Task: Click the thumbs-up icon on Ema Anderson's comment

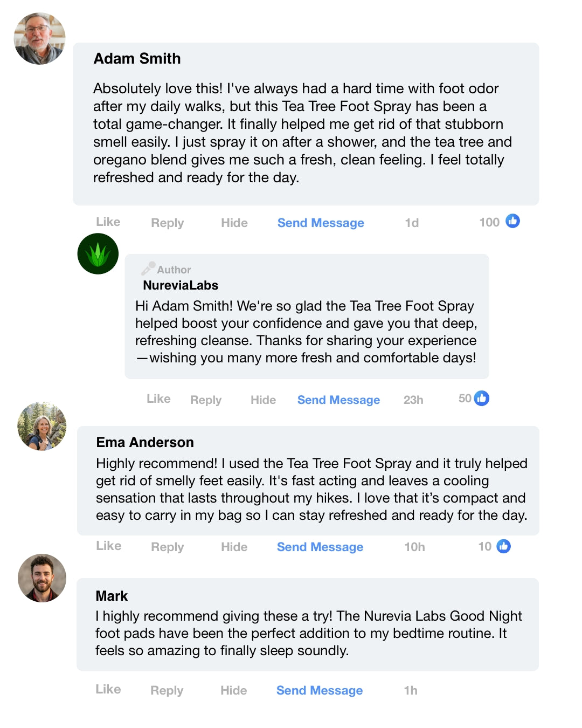Action: click(x=503, y=546)
